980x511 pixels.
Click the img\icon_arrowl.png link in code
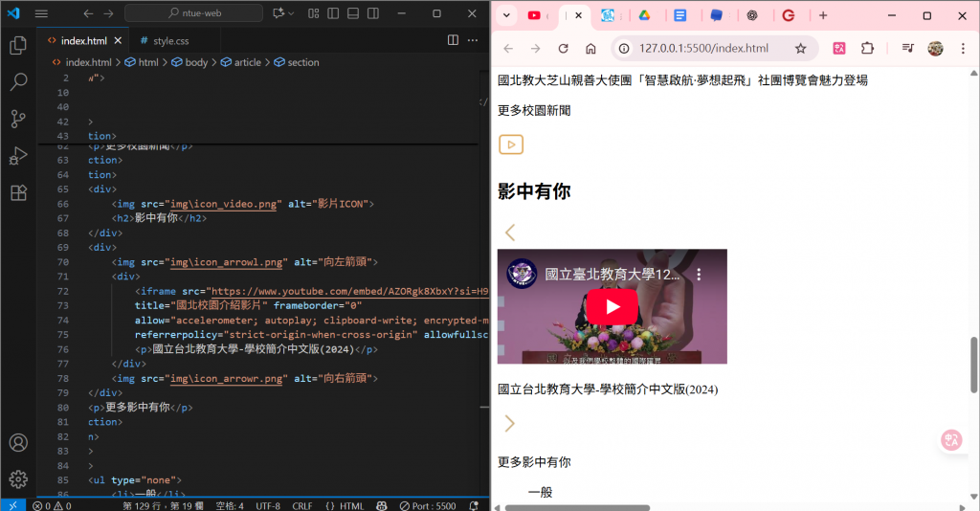(226, 262)
